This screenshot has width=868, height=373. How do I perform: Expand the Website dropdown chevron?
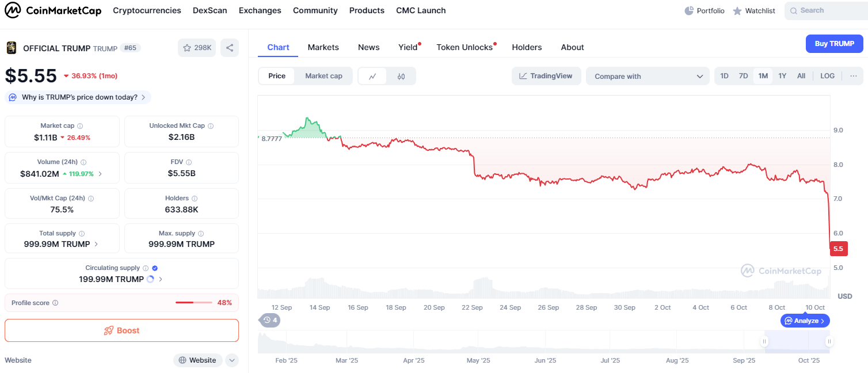tap(231, 360)
